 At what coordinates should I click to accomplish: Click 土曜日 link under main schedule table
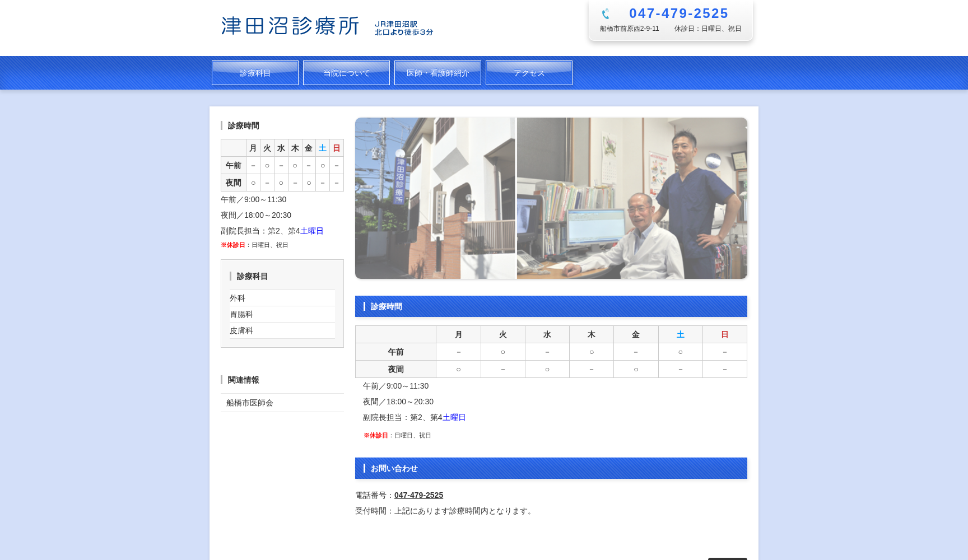coord(453,417)
